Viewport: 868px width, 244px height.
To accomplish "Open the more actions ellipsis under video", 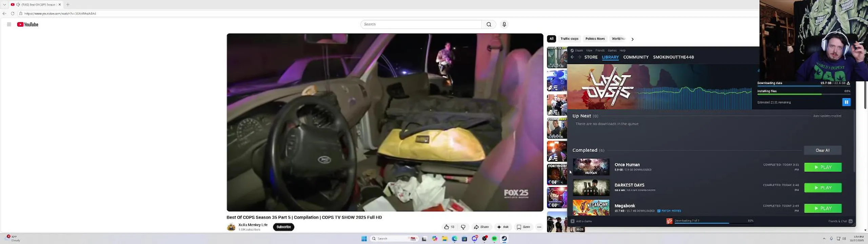I will (539, 227).
